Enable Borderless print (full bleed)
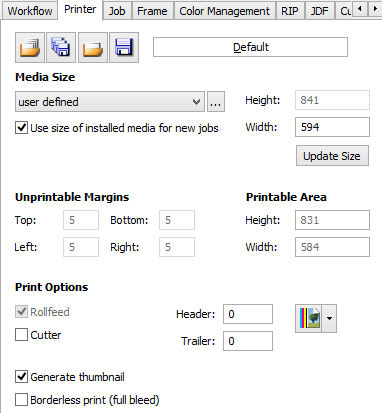The height and width of the screenshot is (413, 382). (x=21, y=400)
